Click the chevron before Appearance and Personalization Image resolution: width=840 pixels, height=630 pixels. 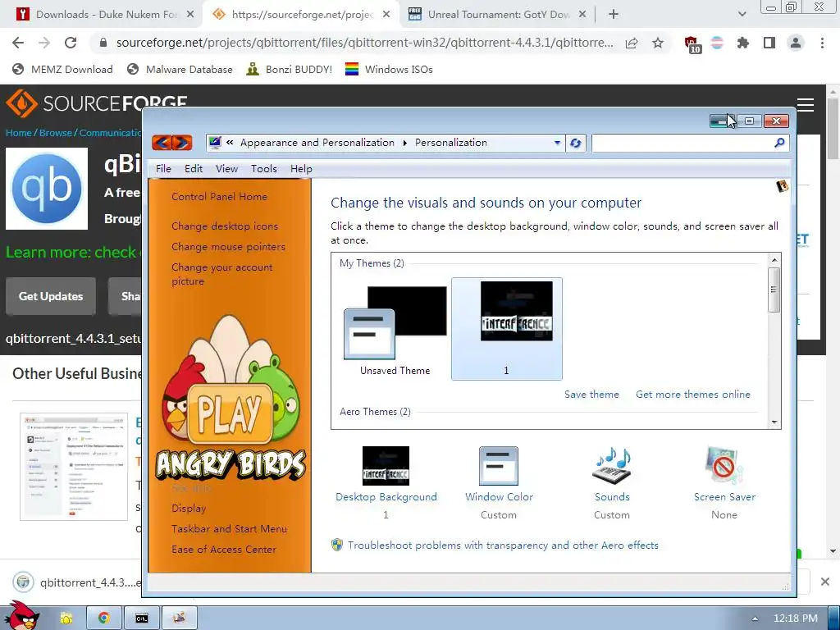point(230,143)
